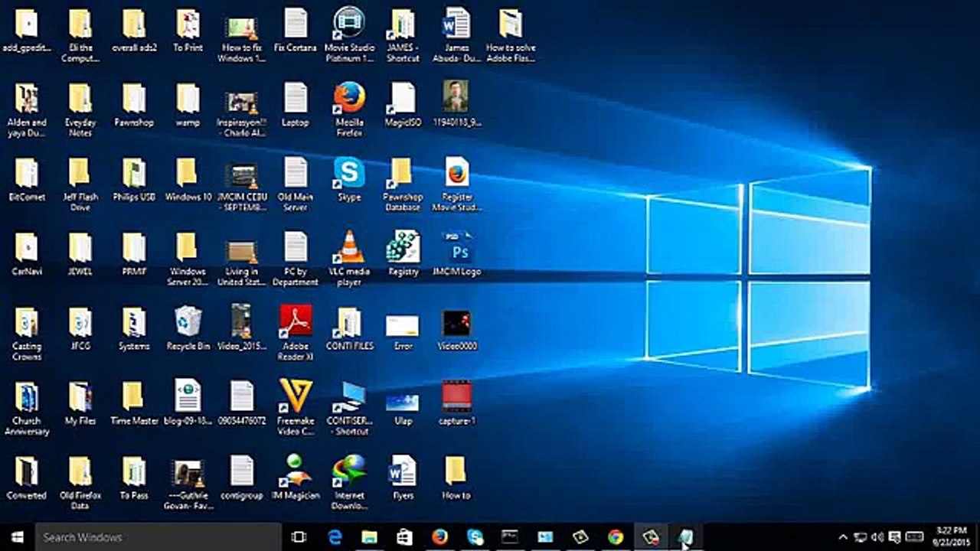
Task: Open Google Chrome from taskbar
Action: 616,537
